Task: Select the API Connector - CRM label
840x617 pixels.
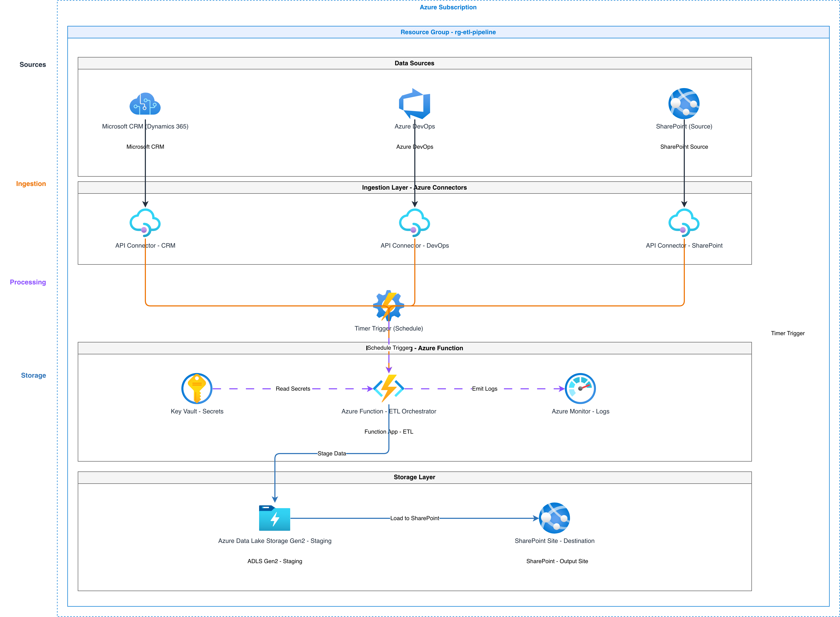Action: coord(145,245)
